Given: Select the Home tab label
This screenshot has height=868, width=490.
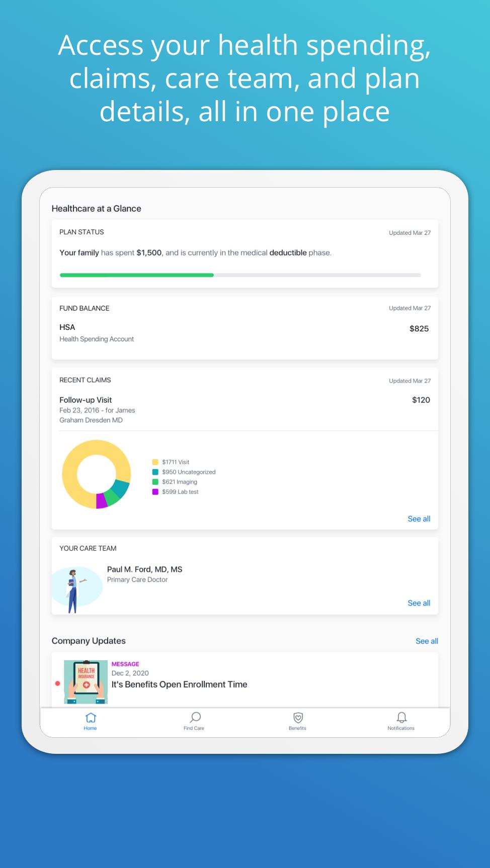Looking at the screenshot, I should pyautogui.click(x=90, y=728).
